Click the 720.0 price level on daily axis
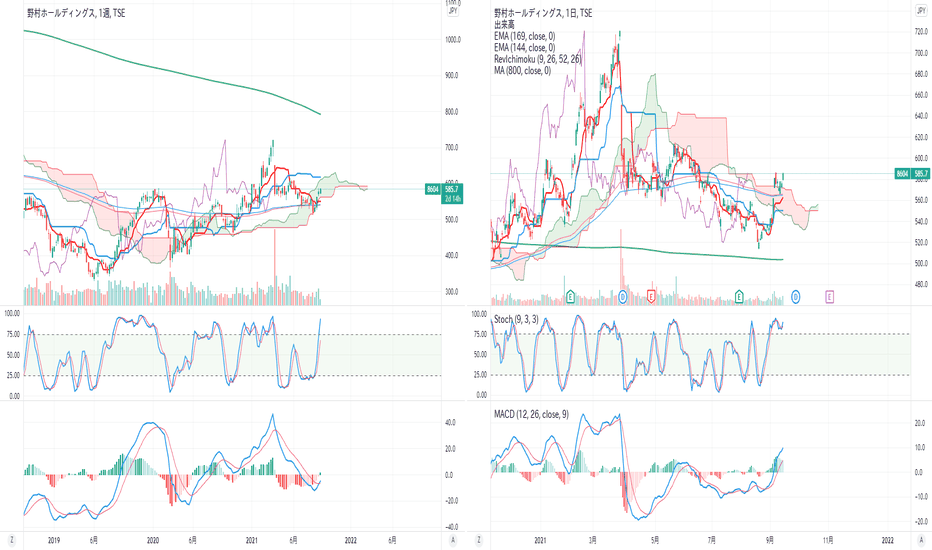The image size is (932, 550). point(921,32)
